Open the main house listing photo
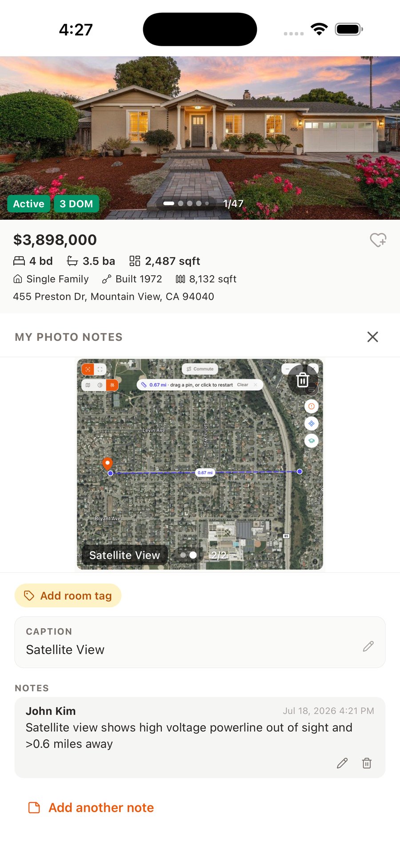 click(x=200, y=138)
